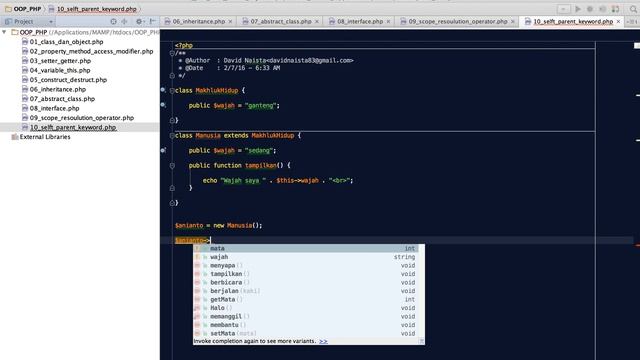640x360 pixels.
Task: Click External Libraries node in project tree
Action: coord(45,137)
